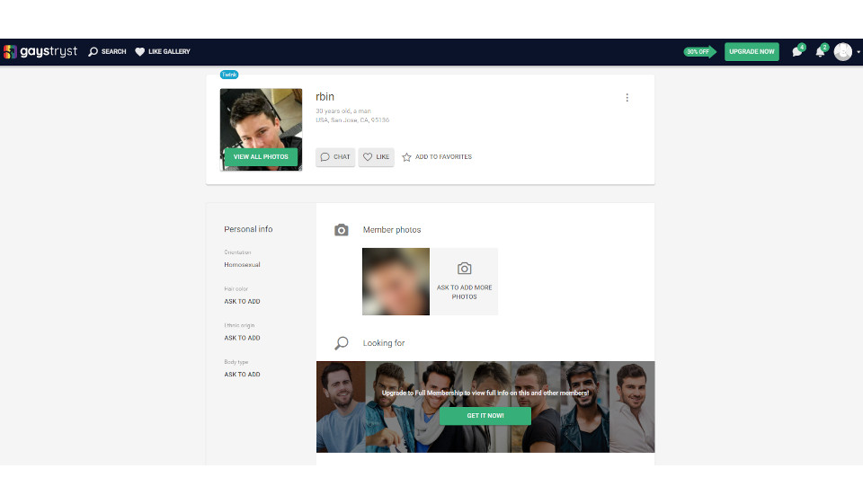Click the 'Upgrade to Full Membership' banner text
The width and height of the screenshot is (863, 504).
485,393
